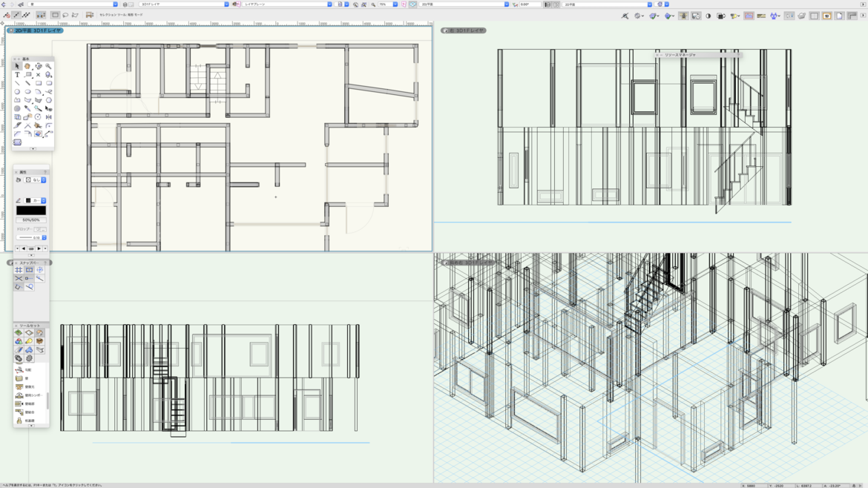Viewport: 868px width, 488px height.
Task: Activate the top-left 2D plan view pane tab
Action: point(36,30)
